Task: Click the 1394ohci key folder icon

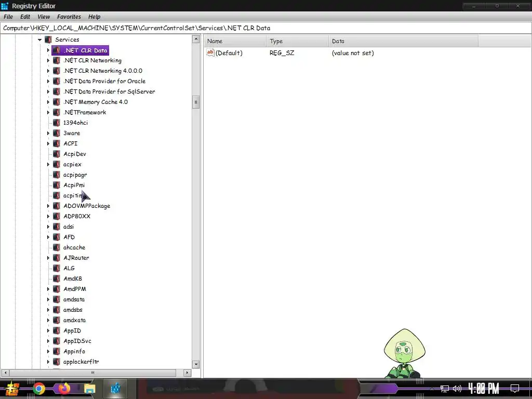Action: (x=57, y=123)
